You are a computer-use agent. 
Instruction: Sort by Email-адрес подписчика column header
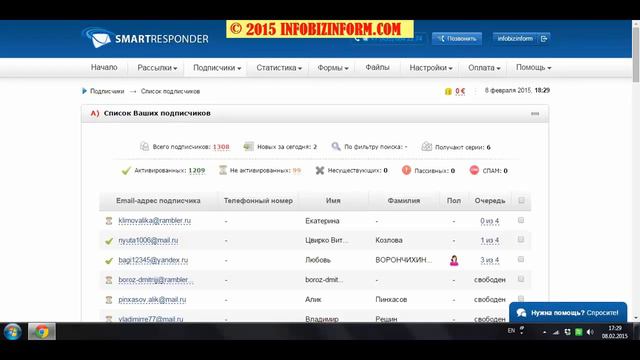point(158,201)
